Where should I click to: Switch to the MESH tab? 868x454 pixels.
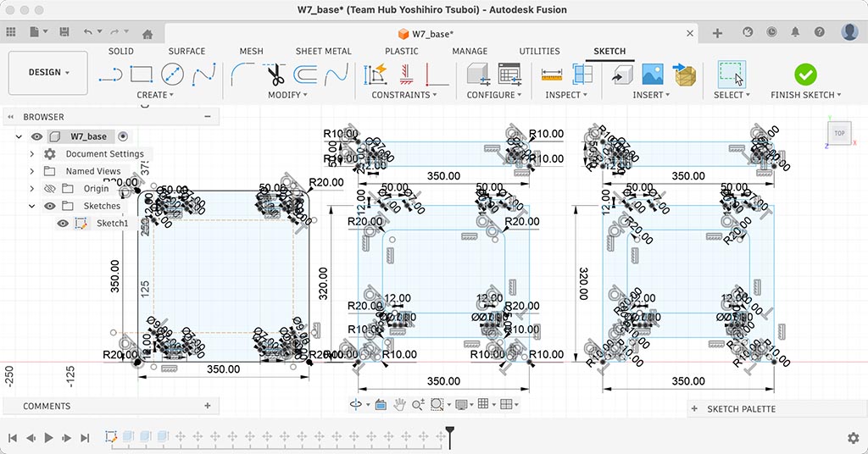click(x=251, y=51)
